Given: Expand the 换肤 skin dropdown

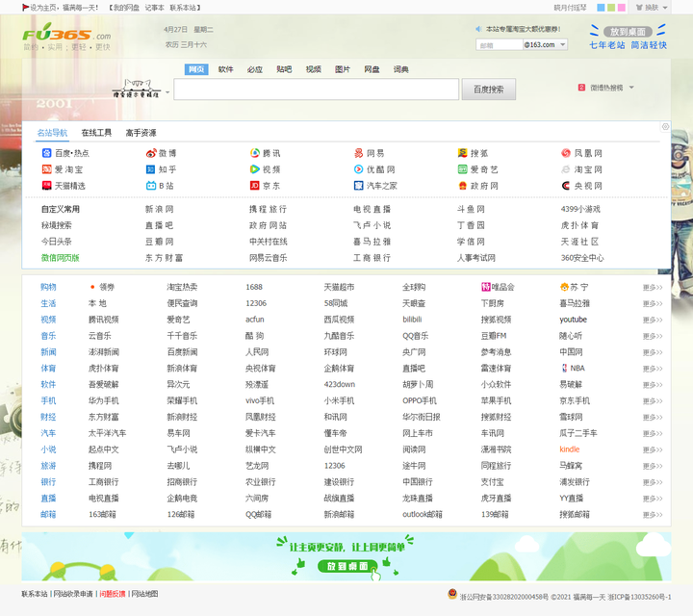Looking at the screenshot, I should [x=665, y=8].
